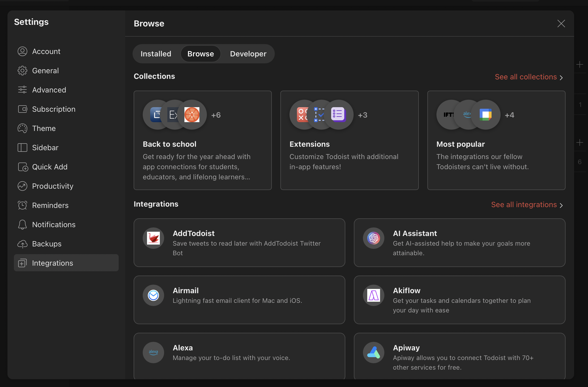Open the Most popular collection card
This screenshot has width=588, height=387.
point(496,140)
